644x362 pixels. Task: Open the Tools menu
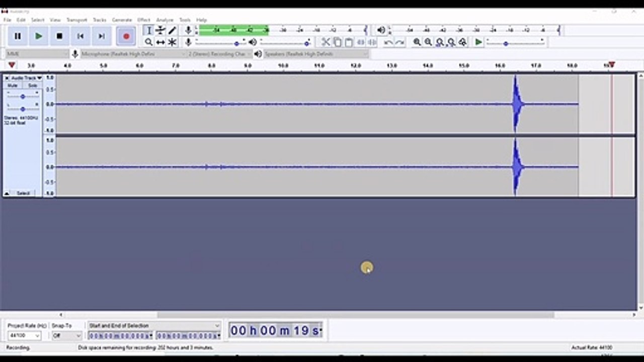click(x=185, y=20)
